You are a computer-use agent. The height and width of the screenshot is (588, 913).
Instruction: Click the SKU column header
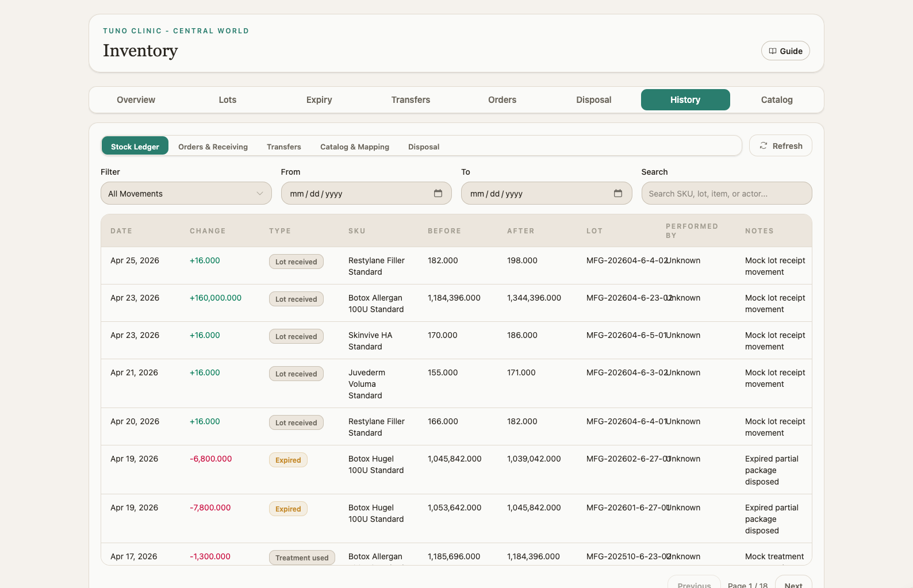(x=357, y=231)
